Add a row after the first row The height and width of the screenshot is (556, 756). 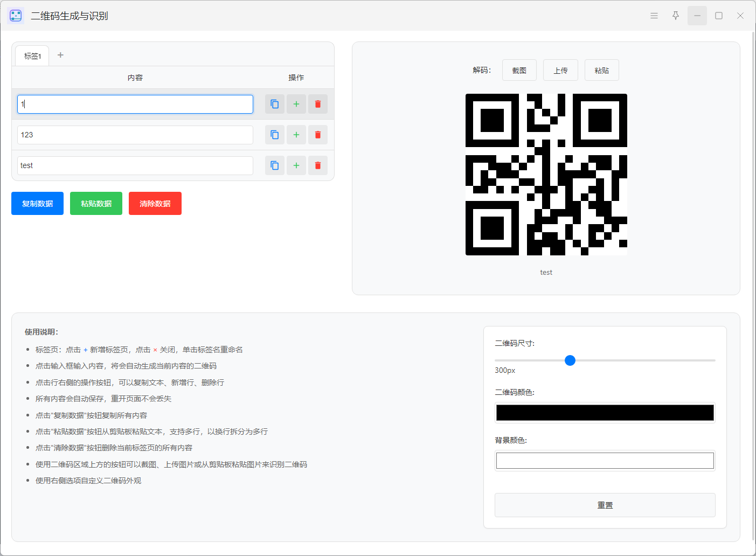[296, 104]
